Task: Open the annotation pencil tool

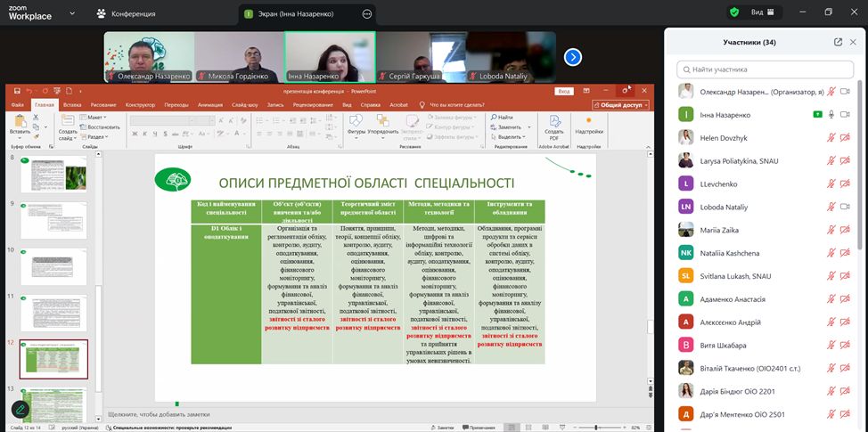Action: point(20,409)
